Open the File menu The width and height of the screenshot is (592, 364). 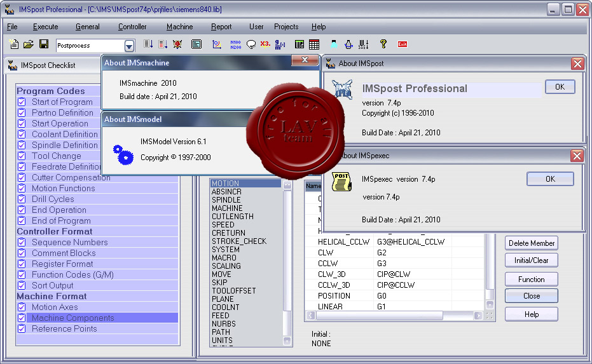tap(12, 27)
